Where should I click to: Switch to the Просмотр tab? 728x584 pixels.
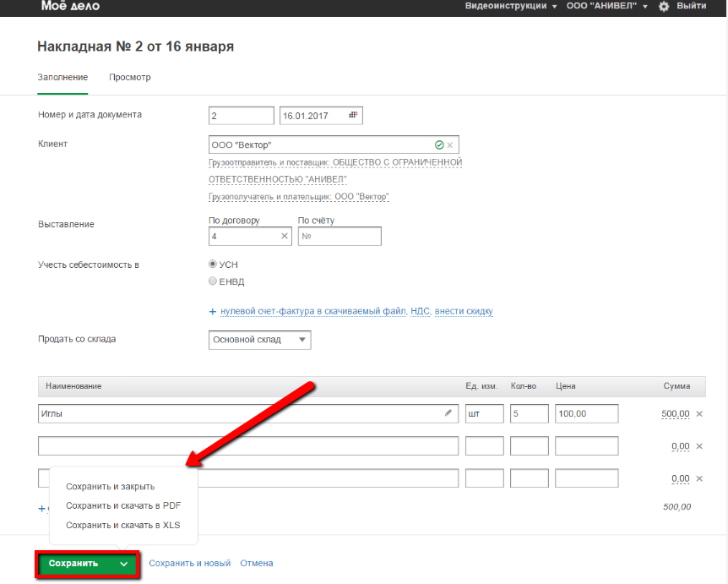coord(129,78)
